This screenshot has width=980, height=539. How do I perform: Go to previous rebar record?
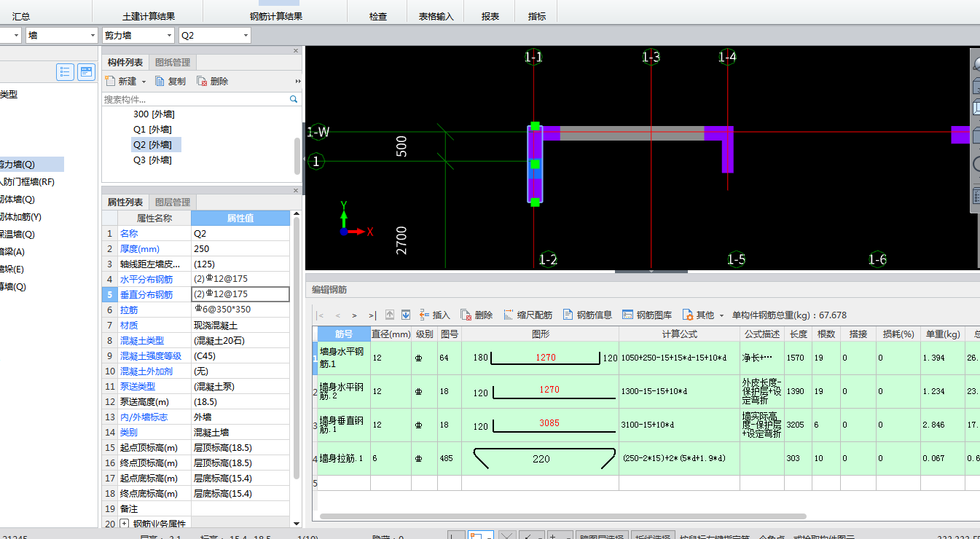(337, 315)
